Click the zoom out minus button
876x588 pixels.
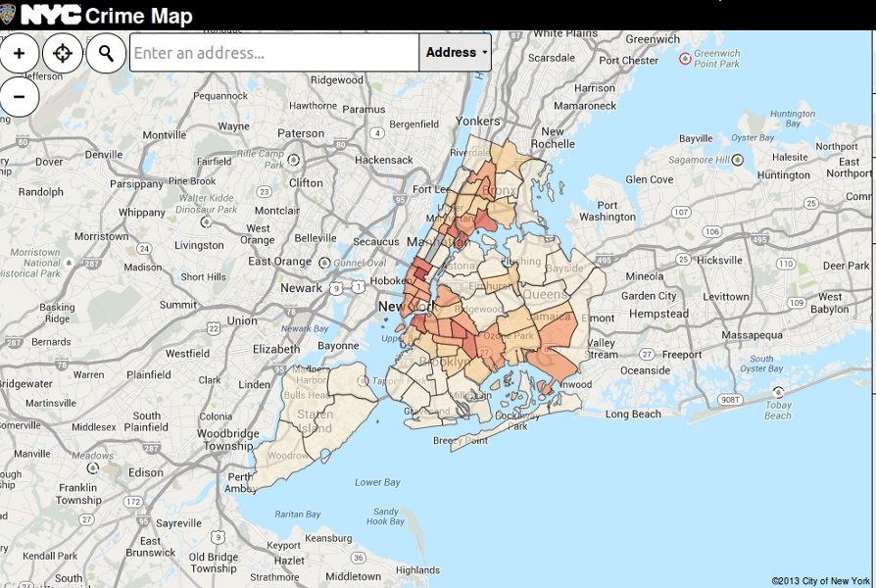pos(20,97)
